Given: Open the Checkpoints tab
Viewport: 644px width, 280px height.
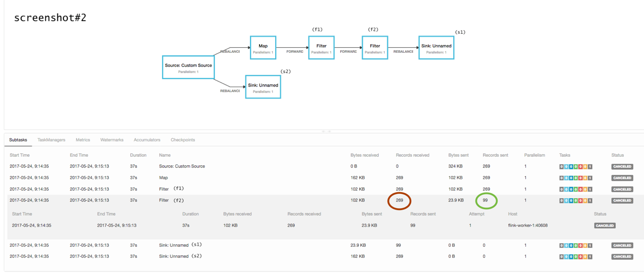Looking at the screenshot, I should click(183, 140).
